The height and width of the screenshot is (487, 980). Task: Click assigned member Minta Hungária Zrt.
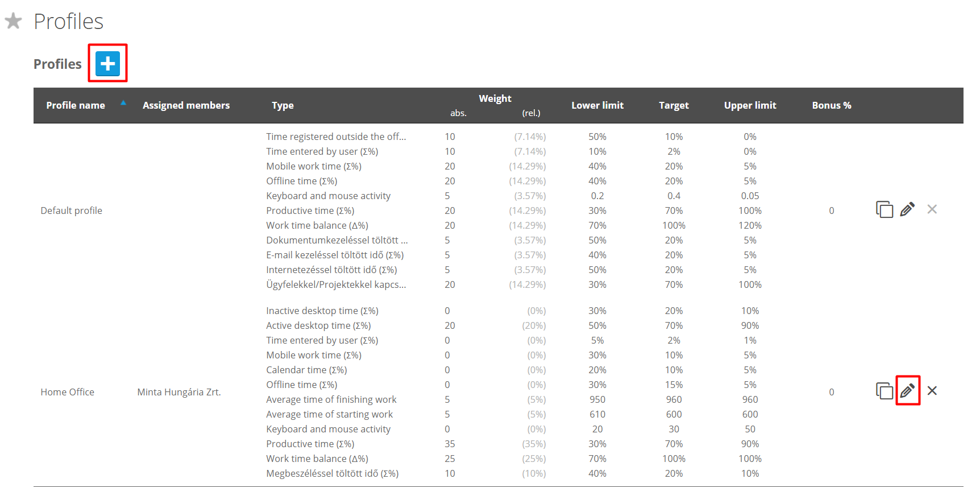[x=179, y=392]
